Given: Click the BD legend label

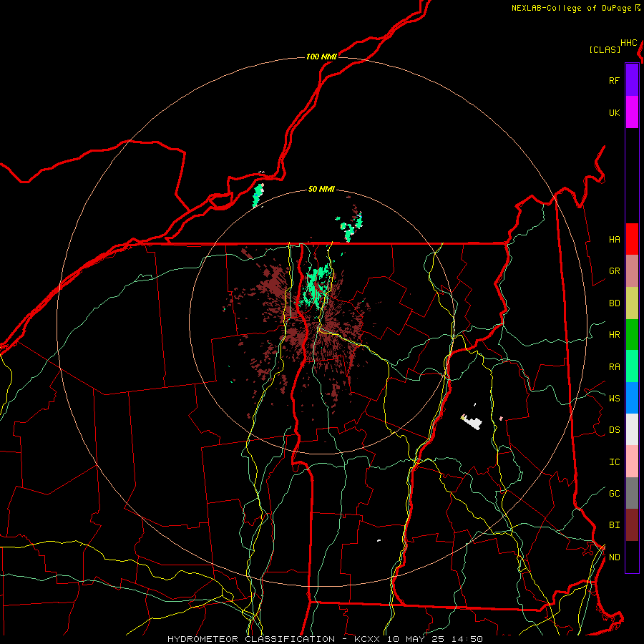Looking at the screenshot, I should click(x=614, y=303).
